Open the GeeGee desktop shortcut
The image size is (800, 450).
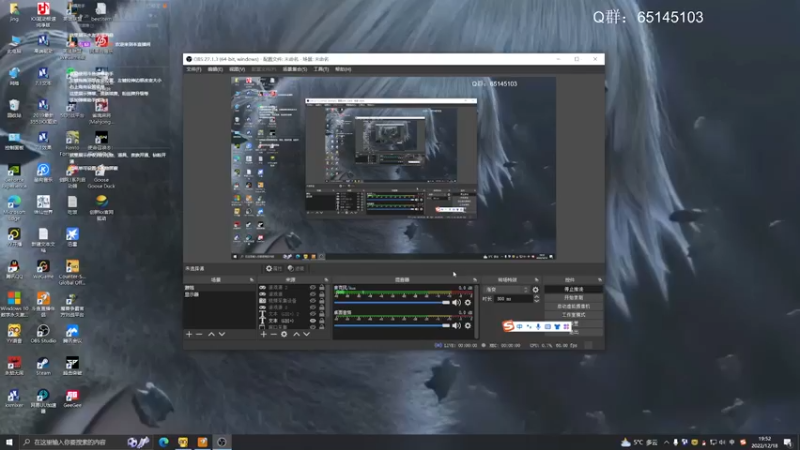pos(72,399)
